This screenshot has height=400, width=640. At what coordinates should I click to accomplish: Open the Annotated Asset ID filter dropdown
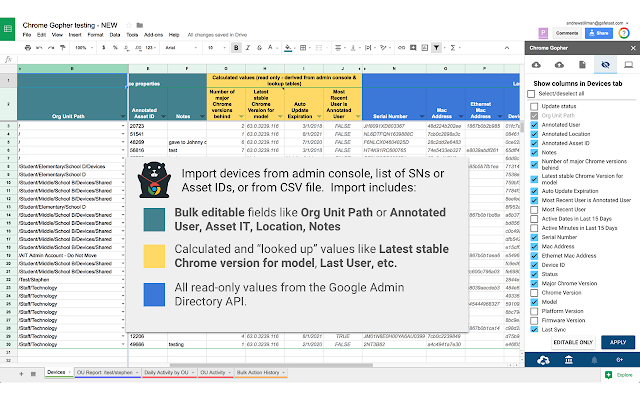(x=163, y=116)
